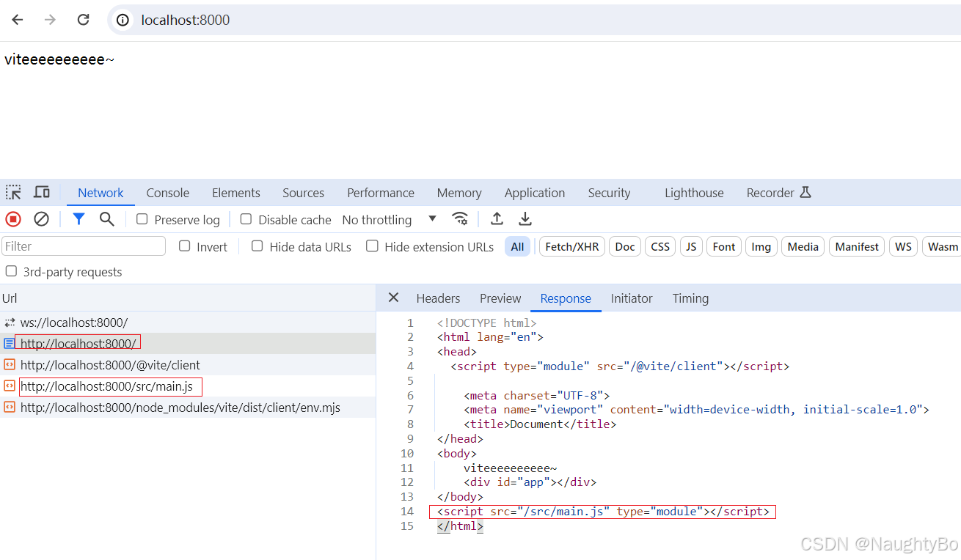Clear the network log
961x560 pixels.
[41, 219]
